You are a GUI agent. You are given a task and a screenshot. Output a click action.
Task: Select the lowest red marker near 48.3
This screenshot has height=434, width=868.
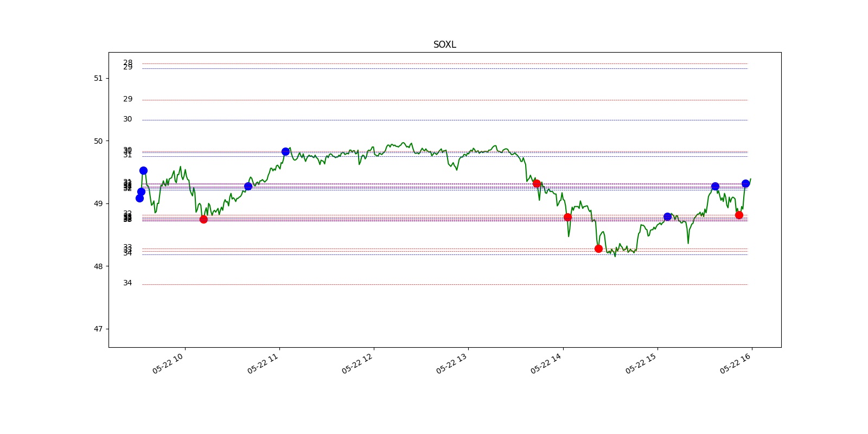598,248
